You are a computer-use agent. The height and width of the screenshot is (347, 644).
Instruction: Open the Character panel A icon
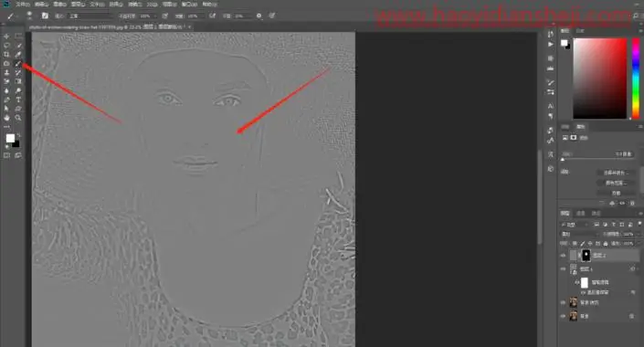point(550,106)
